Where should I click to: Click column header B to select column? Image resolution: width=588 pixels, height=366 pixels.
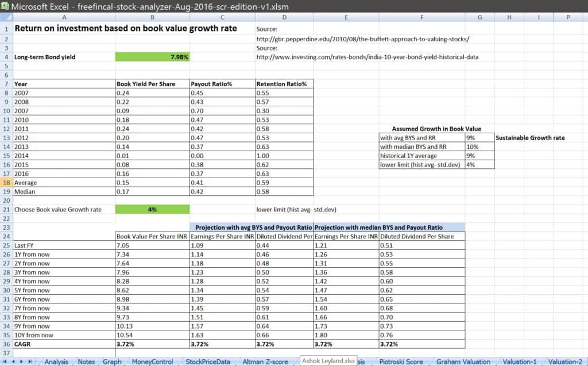coord(152,17)
